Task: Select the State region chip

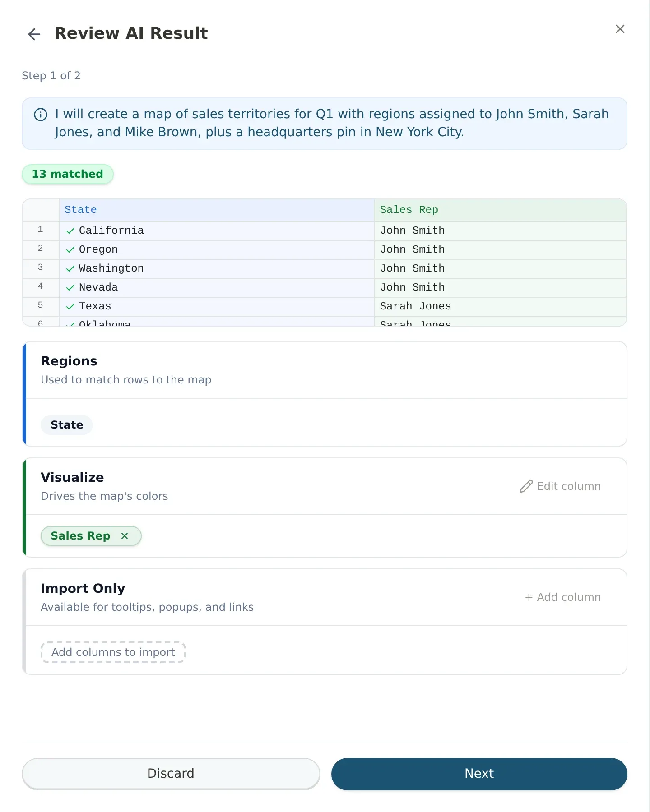Action: pos(67,425)
